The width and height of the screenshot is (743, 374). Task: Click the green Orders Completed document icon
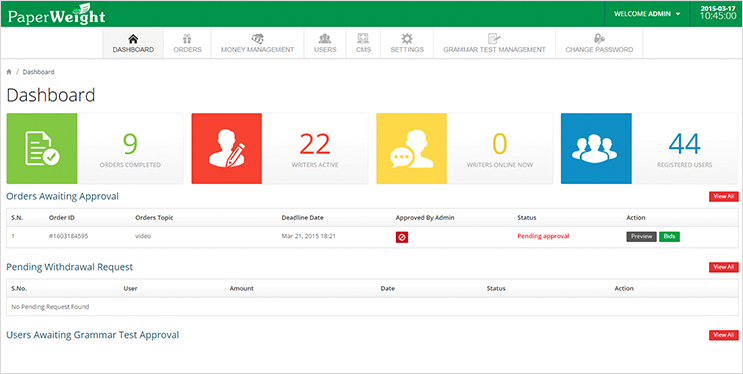pyautogui.click(x=42, y=148)
